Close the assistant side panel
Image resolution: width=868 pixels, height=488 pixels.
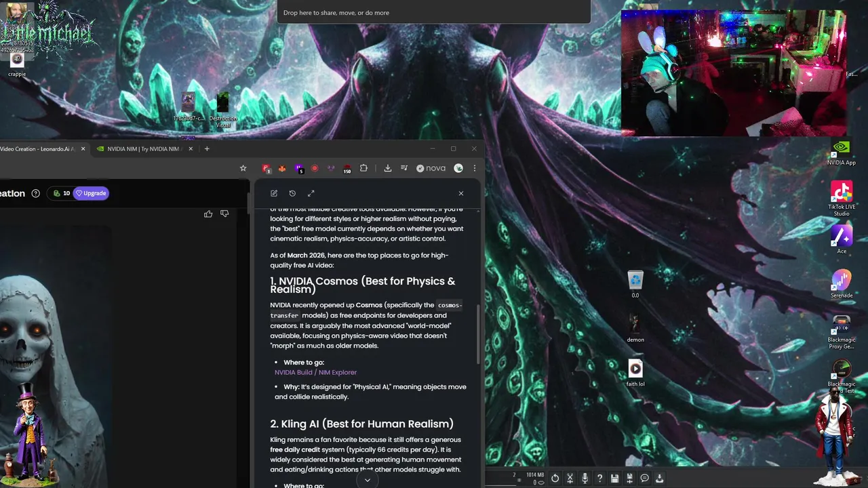(x=461, y=193)
